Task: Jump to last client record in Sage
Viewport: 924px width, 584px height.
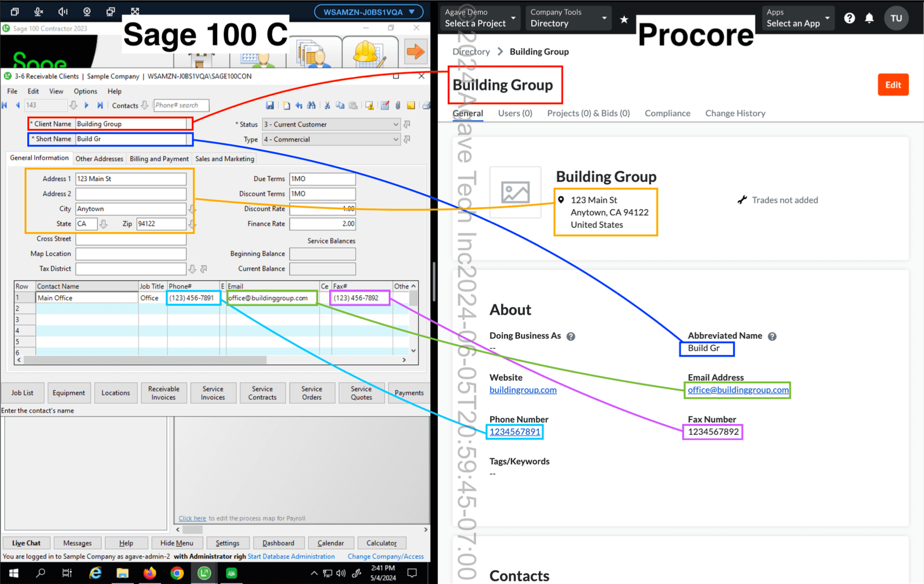Action: point(100,105)
